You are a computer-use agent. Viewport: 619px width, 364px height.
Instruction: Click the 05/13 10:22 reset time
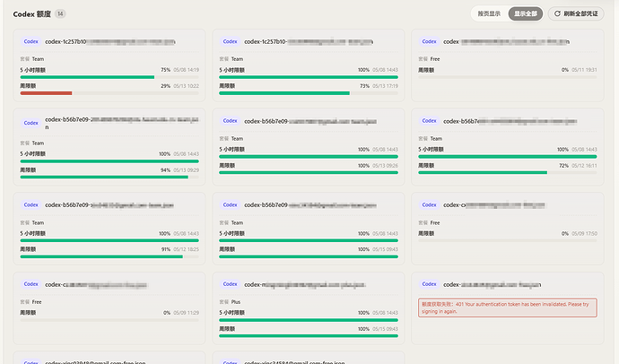186,85
